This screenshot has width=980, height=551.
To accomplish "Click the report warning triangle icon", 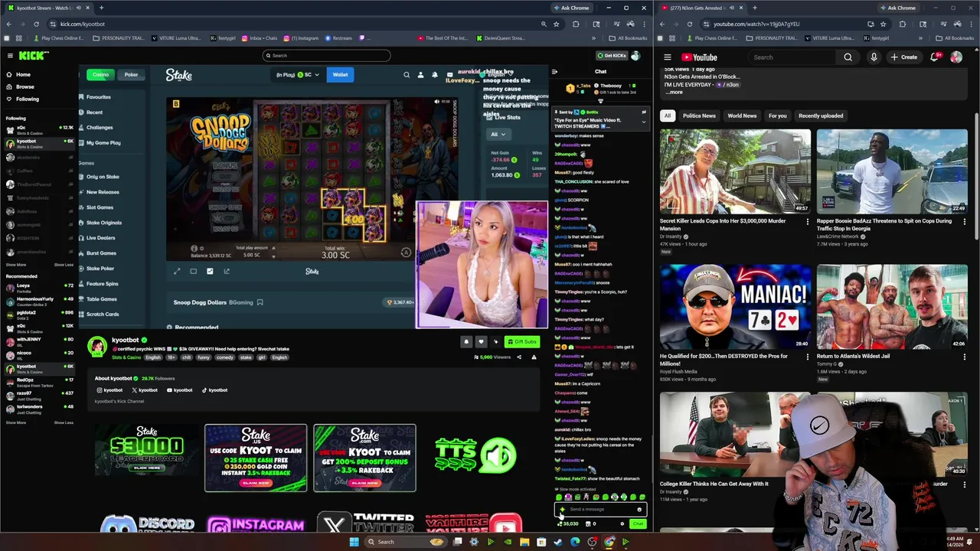I will tap(534, 357).
